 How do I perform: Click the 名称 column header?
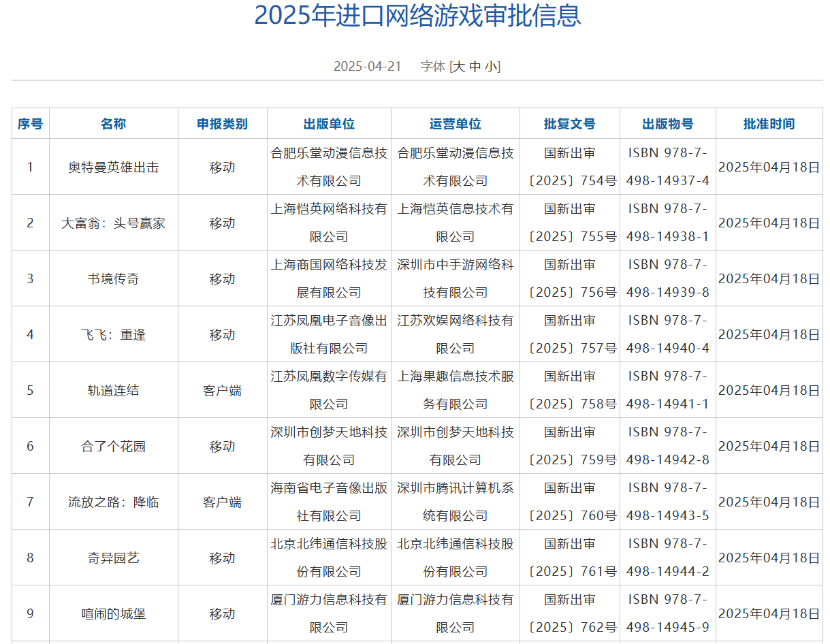tap(113, 124)
